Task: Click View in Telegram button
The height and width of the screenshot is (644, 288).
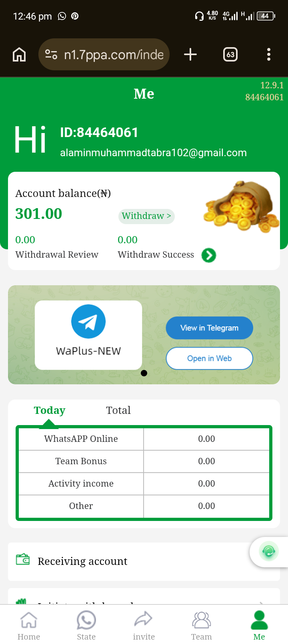Action: (x=209, y=328)
